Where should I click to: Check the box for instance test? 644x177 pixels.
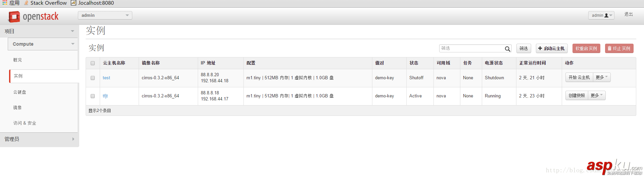pyautogui.click(x=93, y=78)
